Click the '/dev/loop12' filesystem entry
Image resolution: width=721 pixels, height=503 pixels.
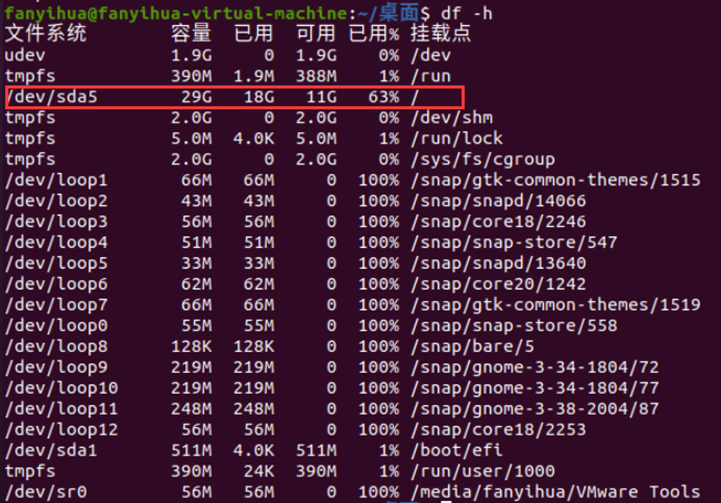click(x=61, y=429)
